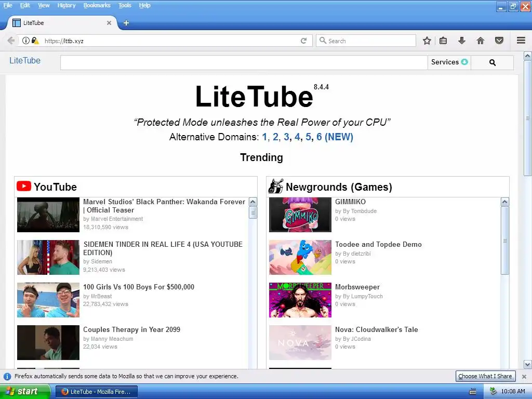Click the MrBeast video thumbnail

[x=48, y=300]
